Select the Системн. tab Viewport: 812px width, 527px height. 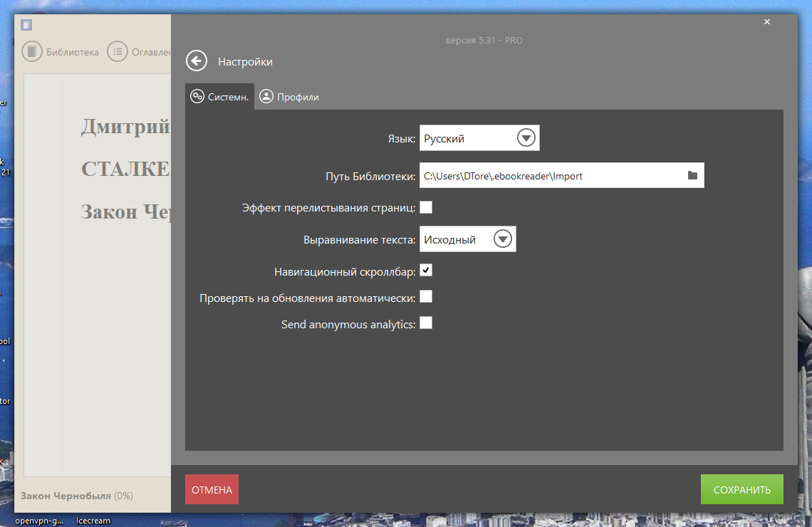pos(219,97)
